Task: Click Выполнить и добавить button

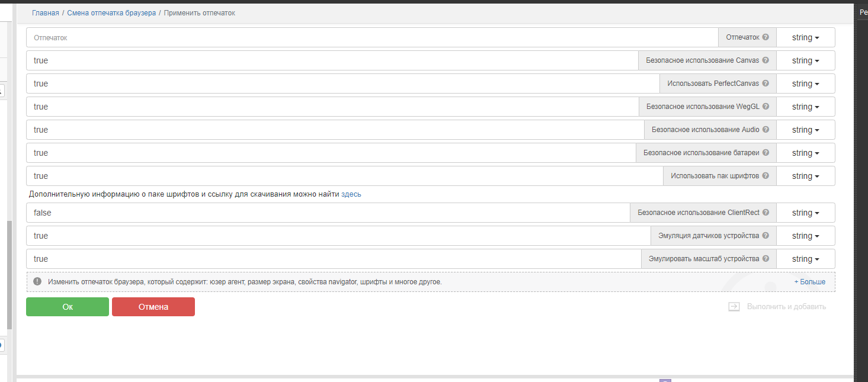Action: 777,307
